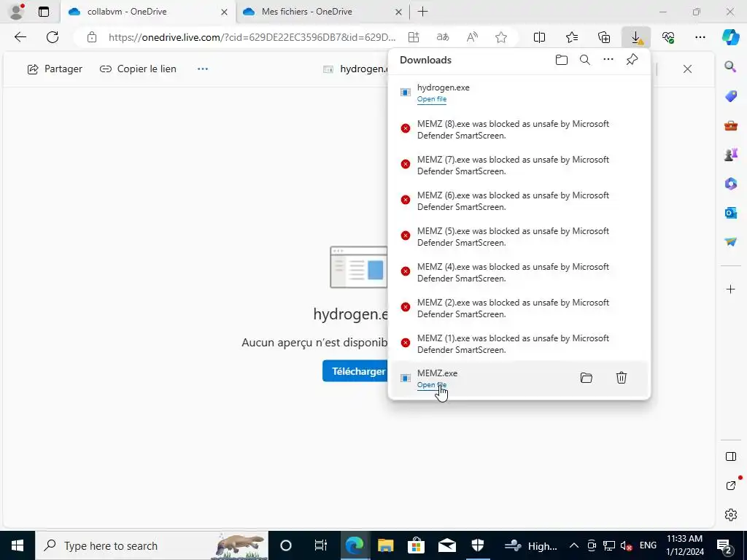Screen dimensions: 747x560
Task: Open the Windows Start menu
Action: coord(18,545)
